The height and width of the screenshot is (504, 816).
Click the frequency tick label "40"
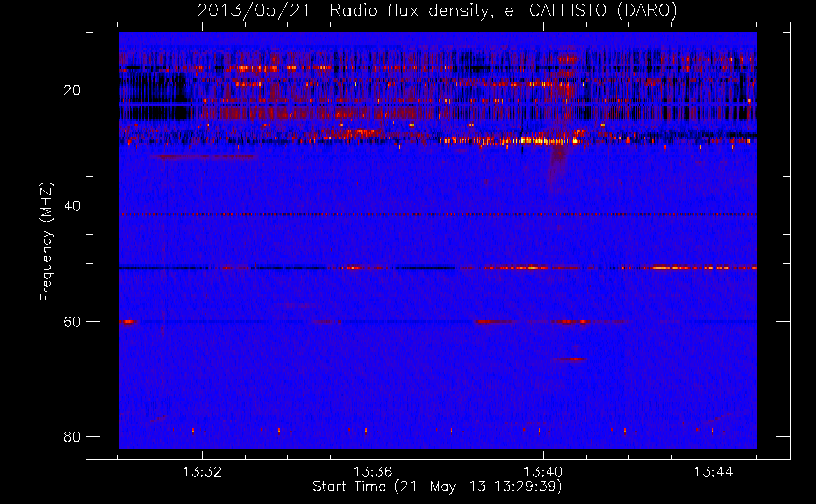[72, 206]
